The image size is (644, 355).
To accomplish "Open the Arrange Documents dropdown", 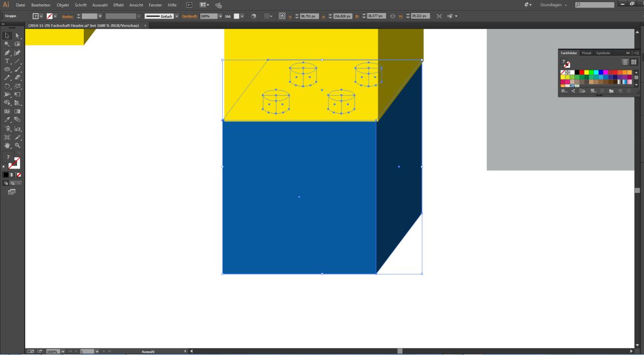I will (x=204, y=5).
